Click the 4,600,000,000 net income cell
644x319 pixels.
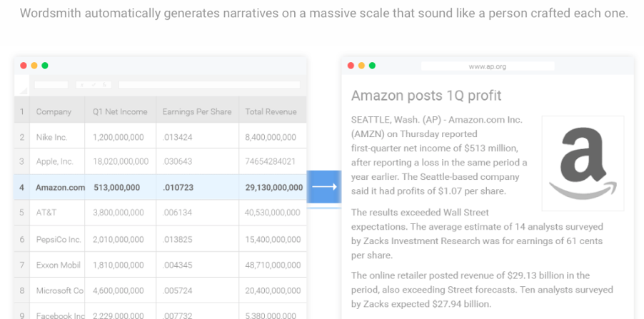click(121, 290)
